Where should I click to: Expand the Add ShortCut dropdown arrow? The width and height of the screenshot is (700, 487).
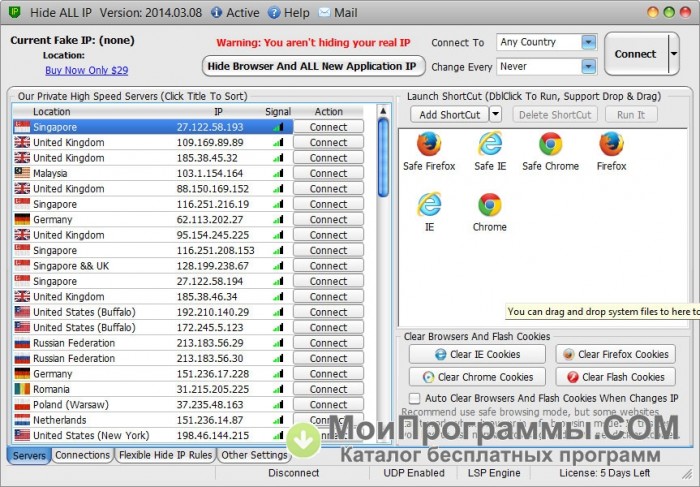tap(496, 115)
